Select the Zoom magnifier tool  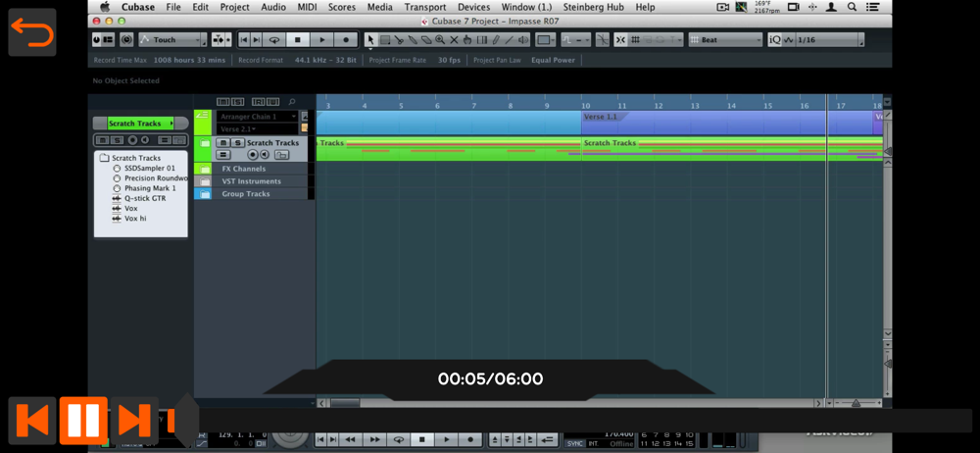pyautogui.click(x=440, y=39)
